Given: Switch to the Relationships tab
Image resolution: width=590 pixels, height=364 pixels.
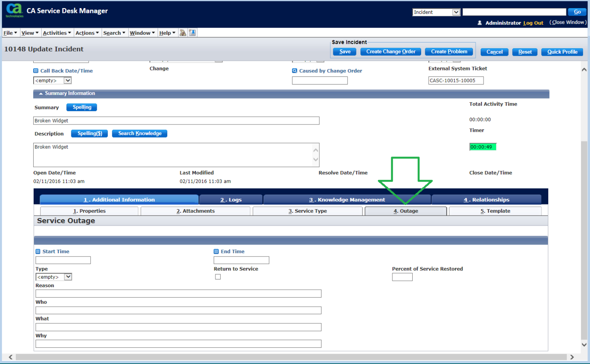Looking at the screenshot, I should click(486, 200).
